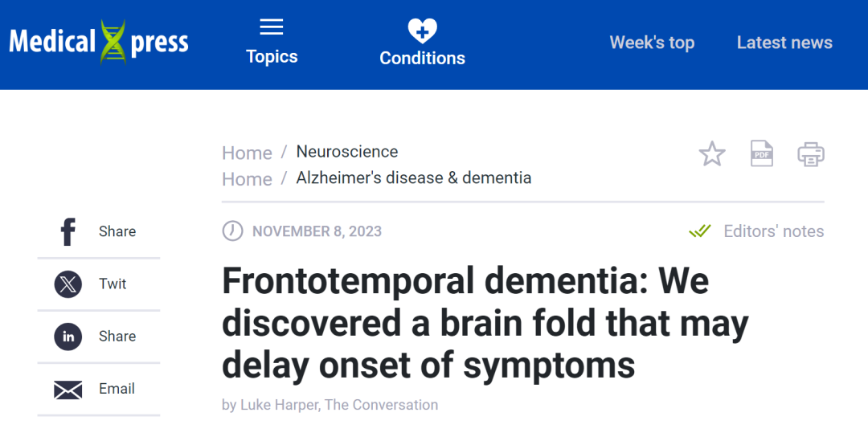Click the print article icon
Image resolution: width=868 pixels, height=441 pixels.
811,153
